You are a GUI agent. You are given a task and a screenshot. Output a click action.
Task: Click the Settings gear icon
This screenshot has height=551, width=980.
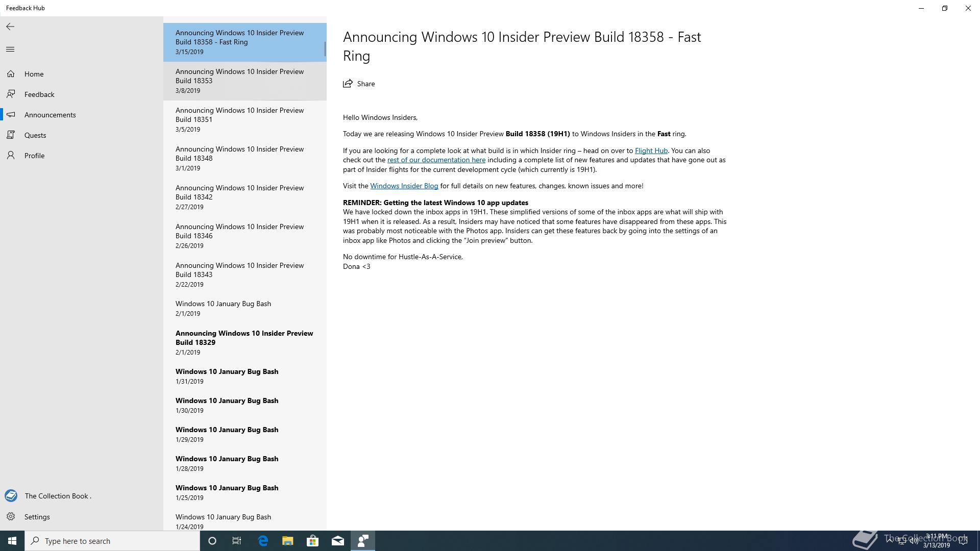tap(11, 517)
